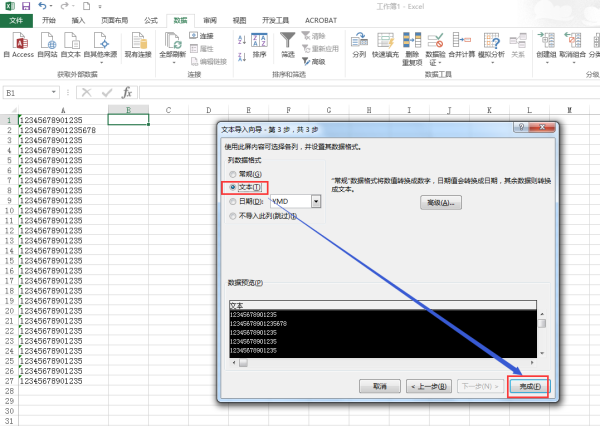Click the 筛选 funnel icon
The width and height of the screenshot is (600, 426).
pos(288,41)
